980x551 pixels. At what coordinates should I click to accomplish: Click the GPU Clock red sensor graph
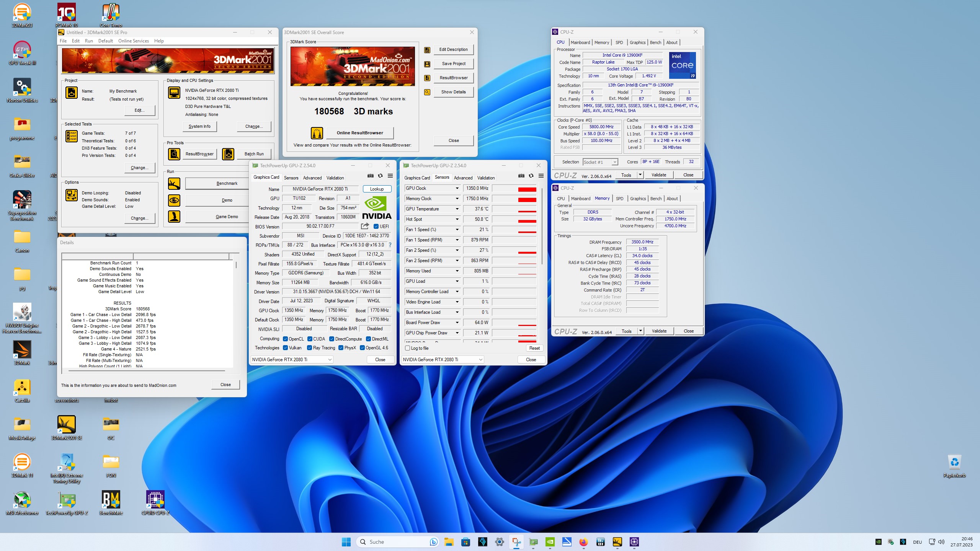(514, 188)
